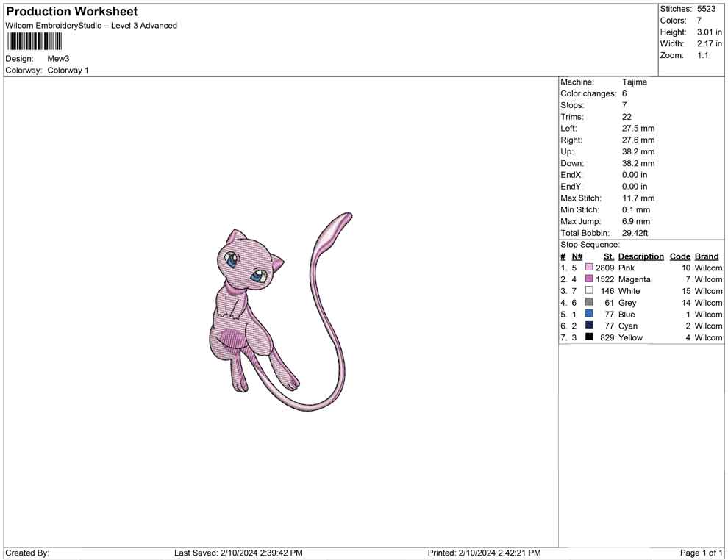This screenshot has width=728, height=560.
Task: Click the White thread color swatch
Action: point(589,290)
